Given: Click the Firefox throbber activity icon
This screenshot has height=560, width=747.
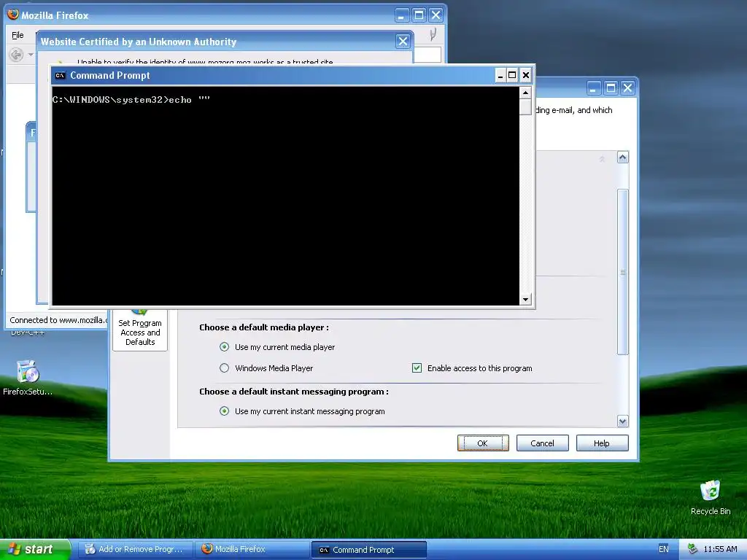Looking at the screenshot, I should coord(433,35).
